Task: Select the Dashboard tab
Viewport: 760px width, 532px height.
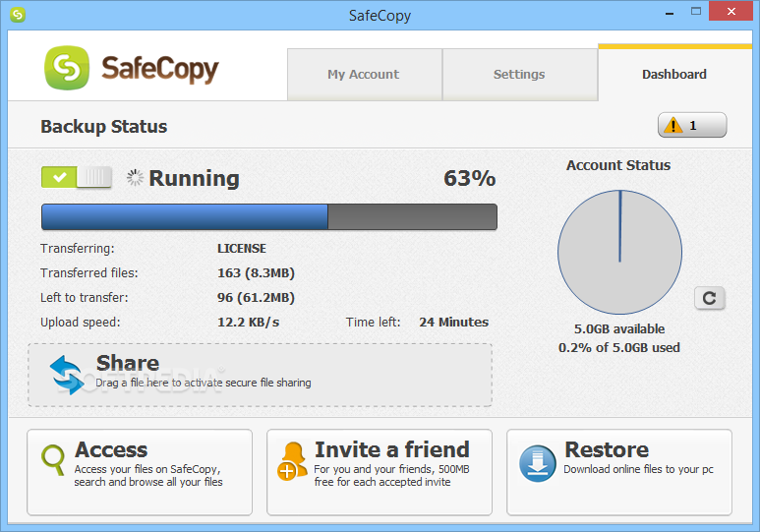Action: pos(674,73)
